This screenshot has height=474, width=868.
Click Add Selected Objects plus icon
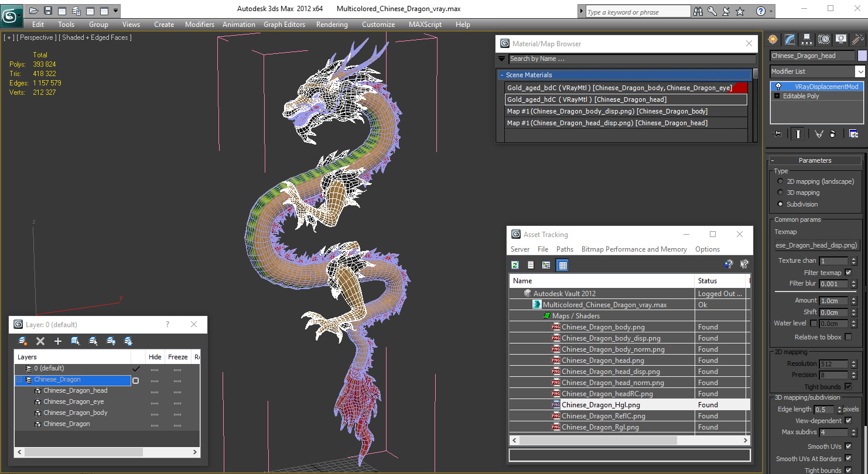tap(58, 341)
